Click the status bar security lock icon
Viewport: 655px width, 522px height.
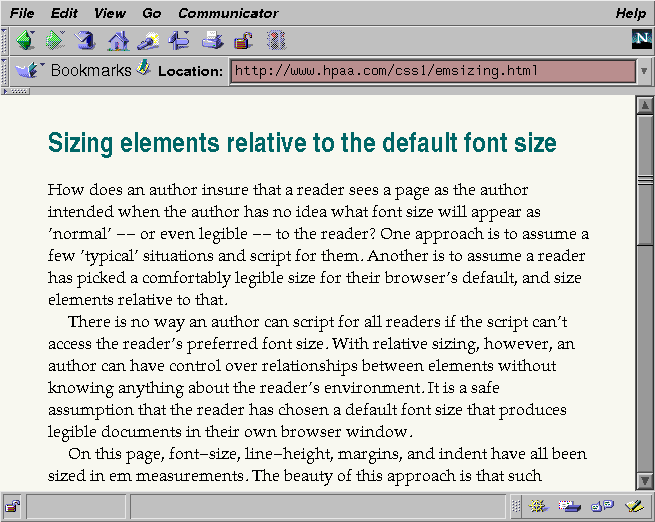[x=13, y=506]
